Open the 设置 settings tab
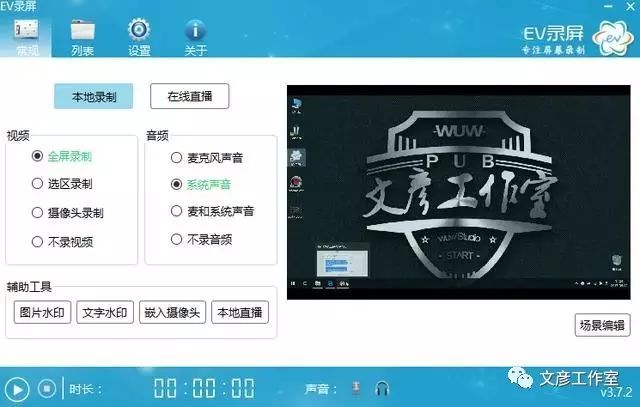 (x=139, y=38)
